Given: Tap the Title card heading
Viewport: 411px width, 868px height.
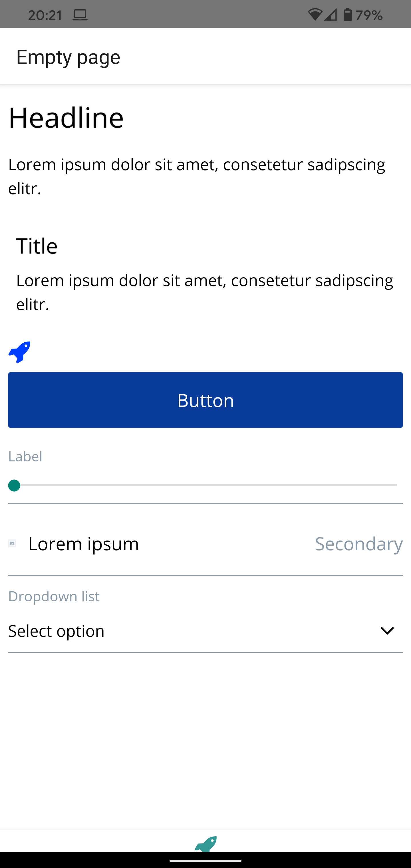Looking at the screenshot, I should click(x=37, y=246).
